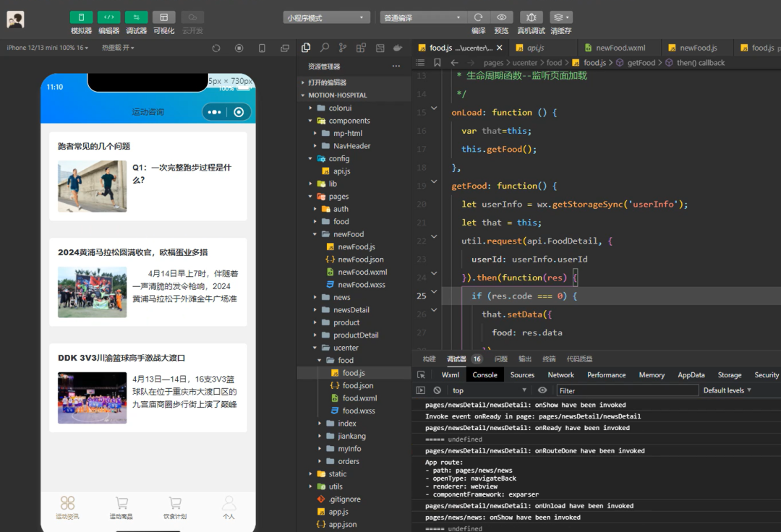Toggle the console live expression eye icon
Image resolution: width=781 pixels, height=532 pixels.
pyautogui.click(x=542, y=390)
